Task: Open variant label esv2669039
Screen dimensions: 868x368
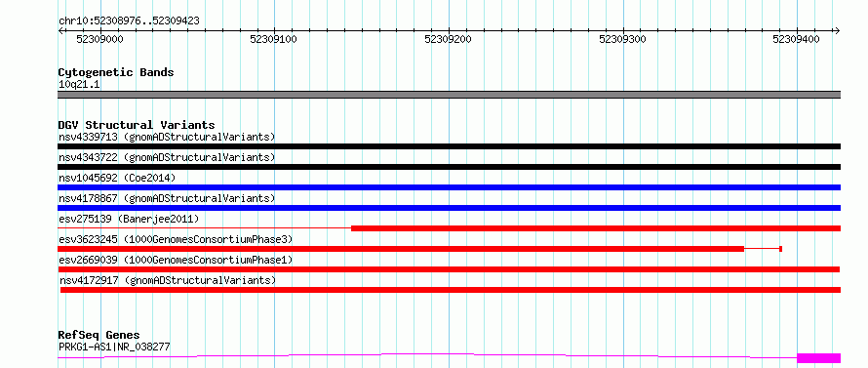Action: coord(175,260)
